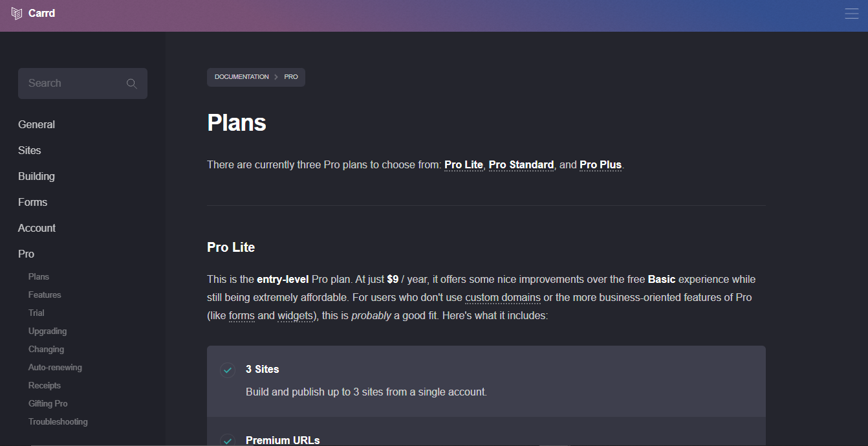Go to Features subpage
This screenshot has width=868, height=446.
click(x=45, y=295)
